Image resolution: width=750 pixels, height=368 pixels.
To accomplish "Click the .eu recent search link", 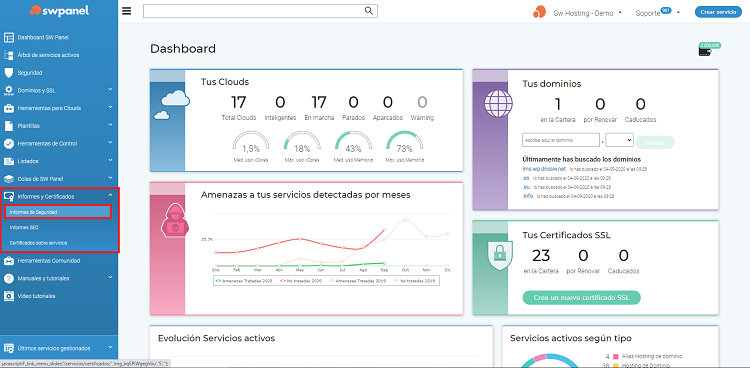I will (x=526, y=187).
